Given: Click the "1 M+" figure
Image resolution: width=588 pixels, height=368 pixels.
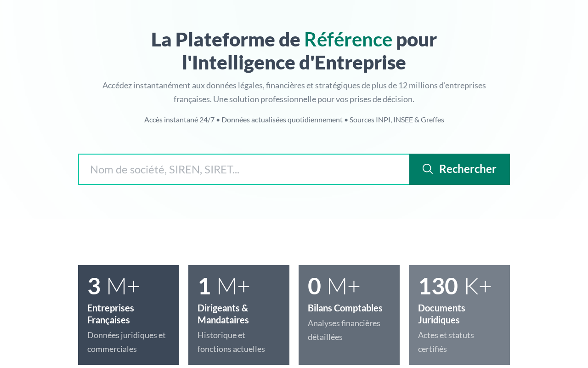Looking at the screenshot, I should [224, 286].
